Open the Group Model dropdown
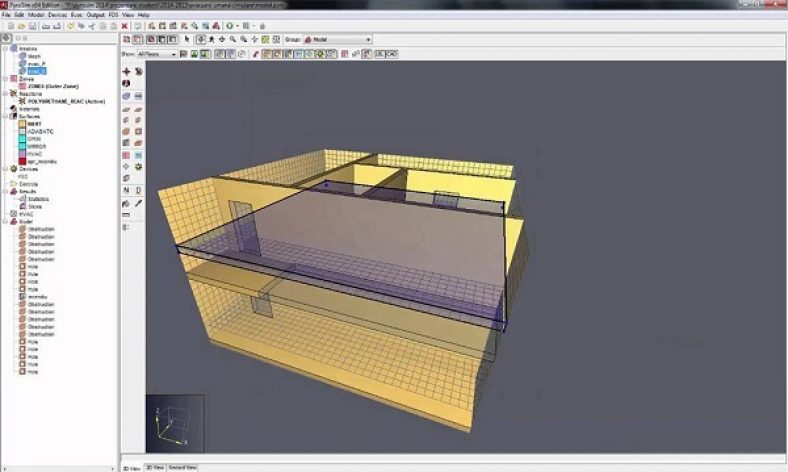The width and height of the screenshot is (788, 472). [338, 39]
